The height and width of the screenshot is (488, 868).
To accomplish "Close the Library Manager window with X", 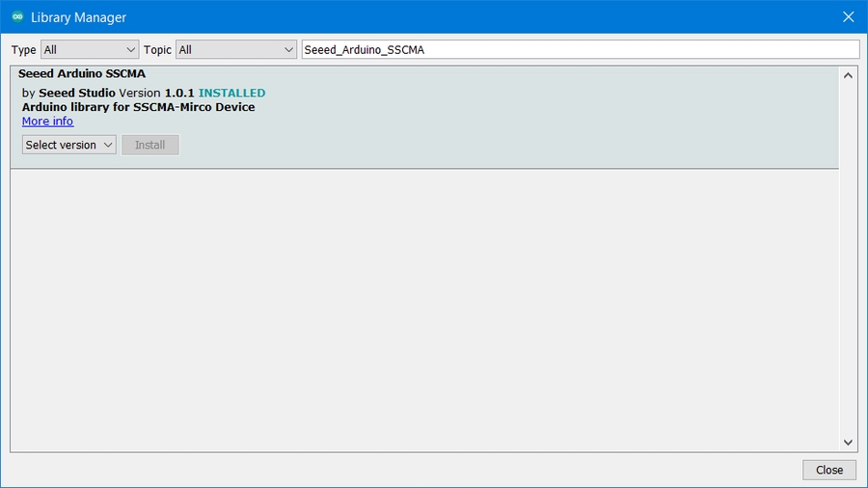I will (x=848, y=17).
